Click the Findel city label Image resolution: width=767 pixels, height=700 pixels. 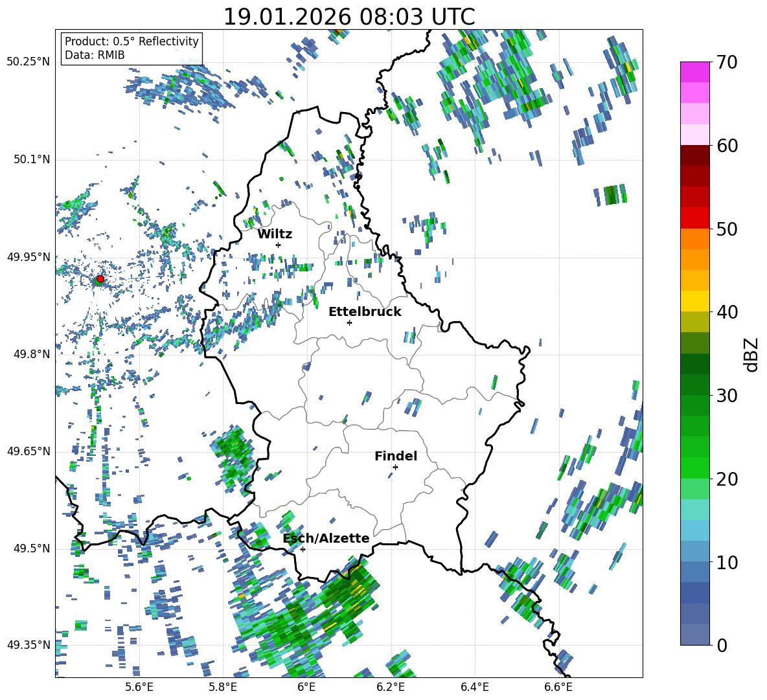coord(396,456)
